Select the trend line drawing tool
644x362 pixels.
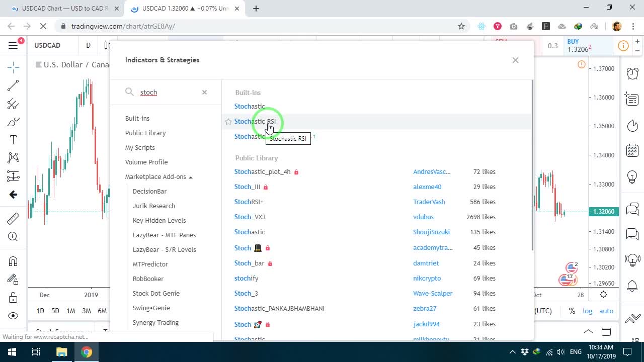coord(13,85)
